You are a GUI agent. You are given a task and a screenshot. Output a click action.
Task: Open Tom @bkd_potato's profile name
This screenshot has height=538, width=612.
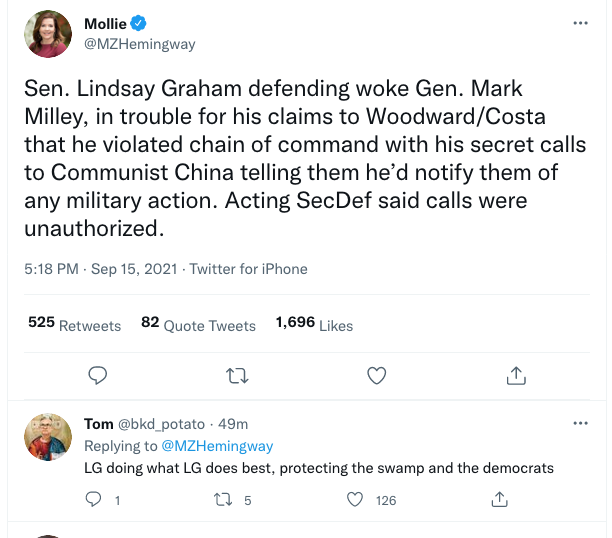(x=99, y=424)
